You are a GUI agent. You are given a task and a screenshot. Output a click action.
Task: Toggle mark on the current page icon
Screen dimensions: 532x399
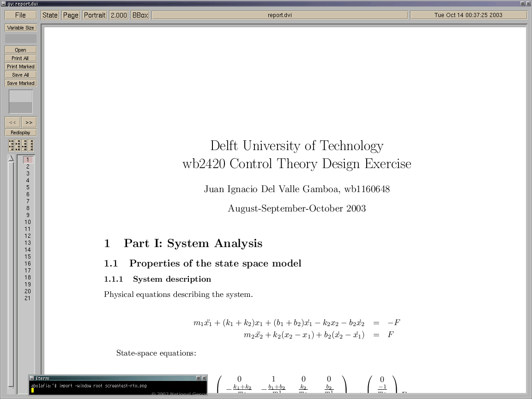pyautogui.click(x=24, y=145)
